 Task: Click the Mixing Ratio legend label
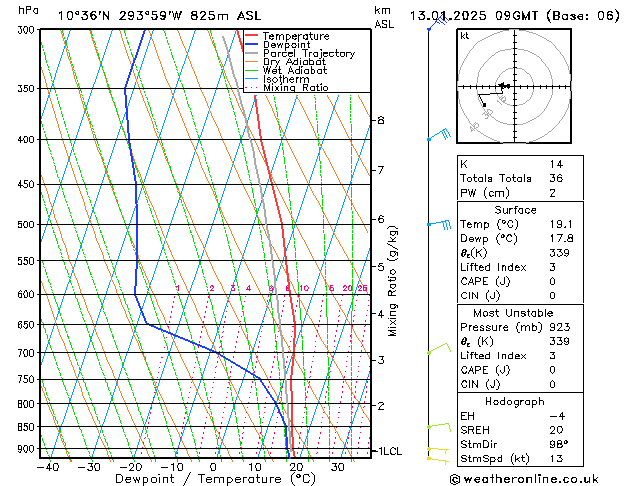296,87
